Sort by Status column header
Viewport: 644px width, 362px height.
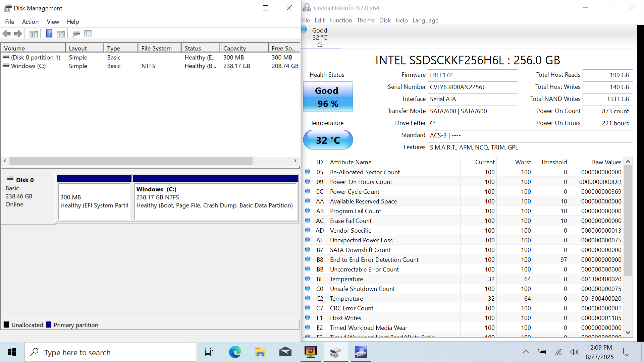click(201, 48)
